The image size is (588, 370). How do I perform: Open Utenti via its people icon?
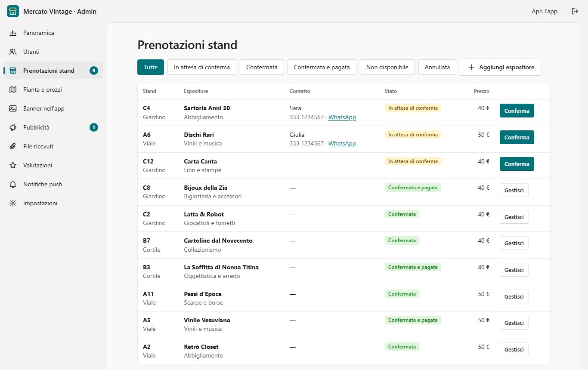coord(13,52)
